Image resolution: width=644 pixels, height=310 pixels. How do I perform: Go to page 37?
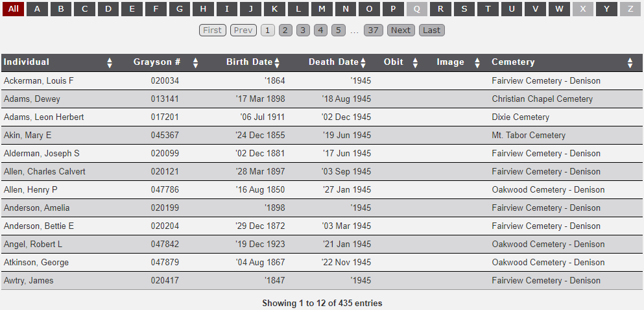373,30
